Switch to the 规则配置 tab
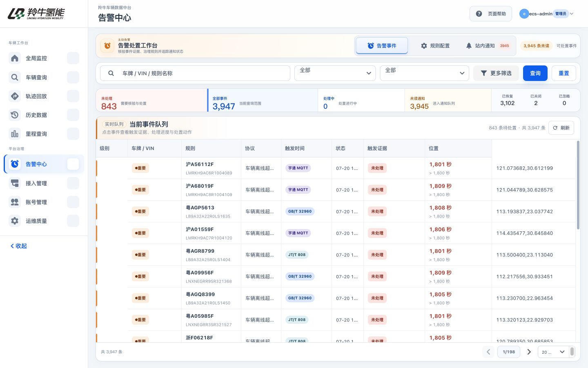This screenshot has width=588, height=368. (x=435, y=46)
